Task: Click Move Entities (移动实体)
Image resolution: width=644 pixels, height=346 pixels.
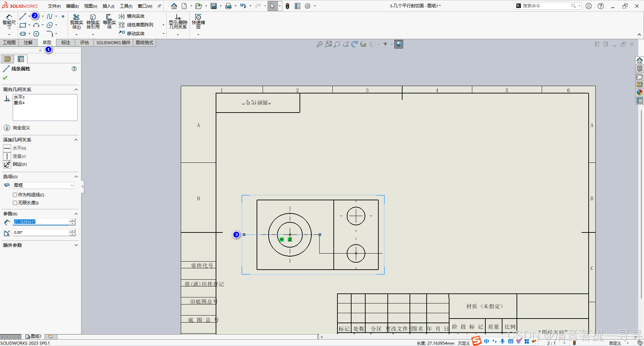Action: (x=132, y=33)
